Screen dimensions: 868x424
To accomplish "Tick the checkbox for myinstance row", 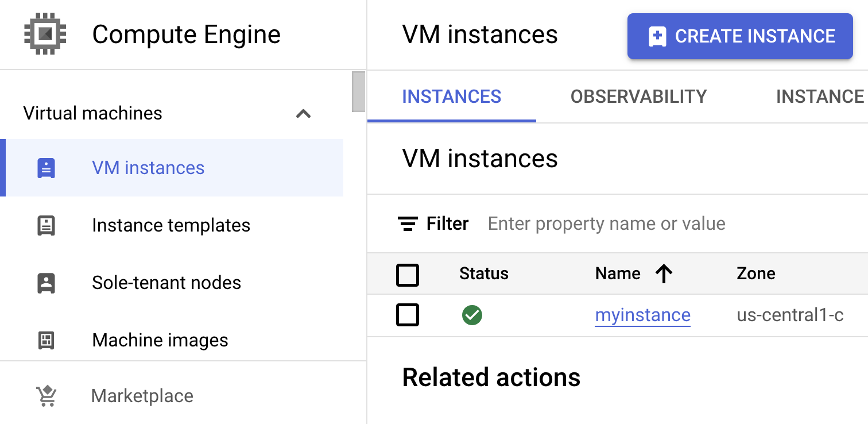I will (x=408, y=315).
